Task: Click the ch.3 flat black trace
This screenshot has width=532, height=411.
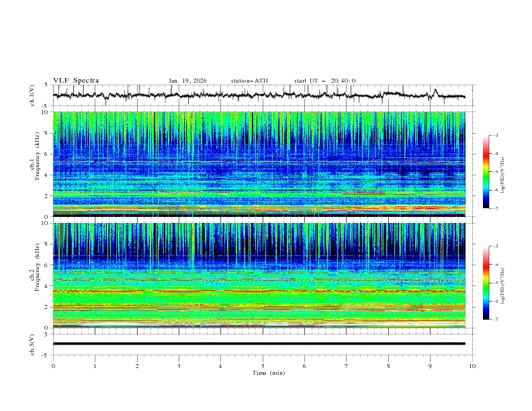Action: click(259, 344)
